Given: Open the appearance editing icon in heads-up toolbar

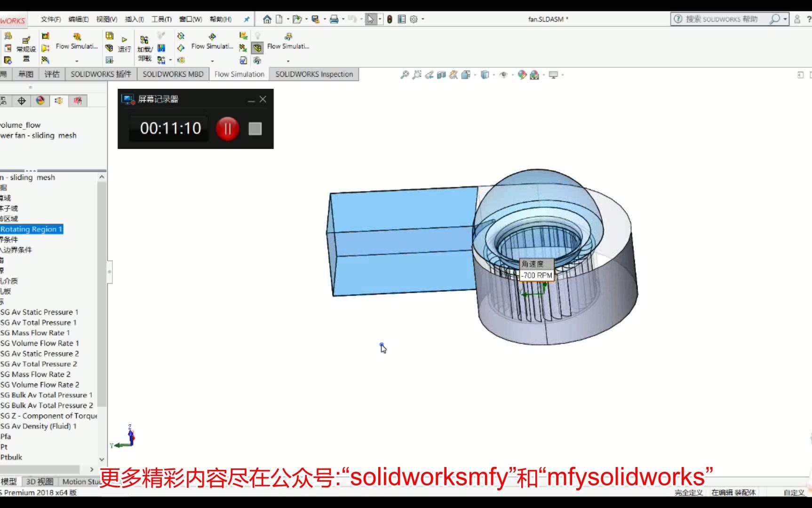Looking at the screenshot, I should (521, 74).
